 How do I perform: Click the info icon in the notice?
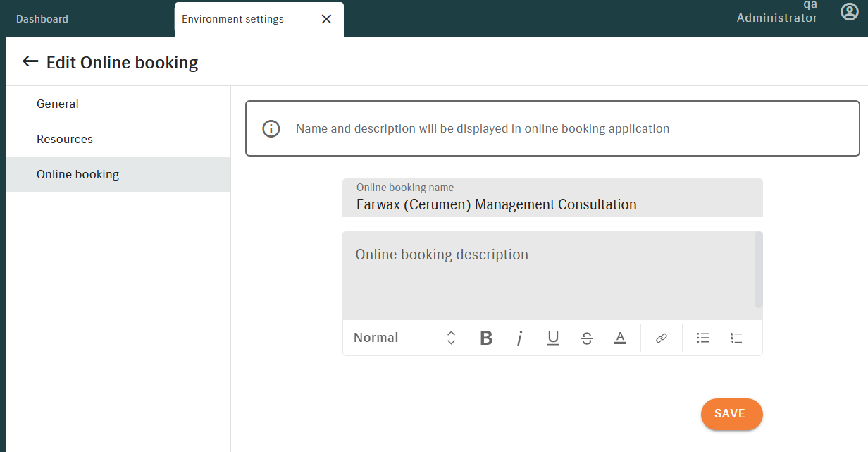click(271, 128)
